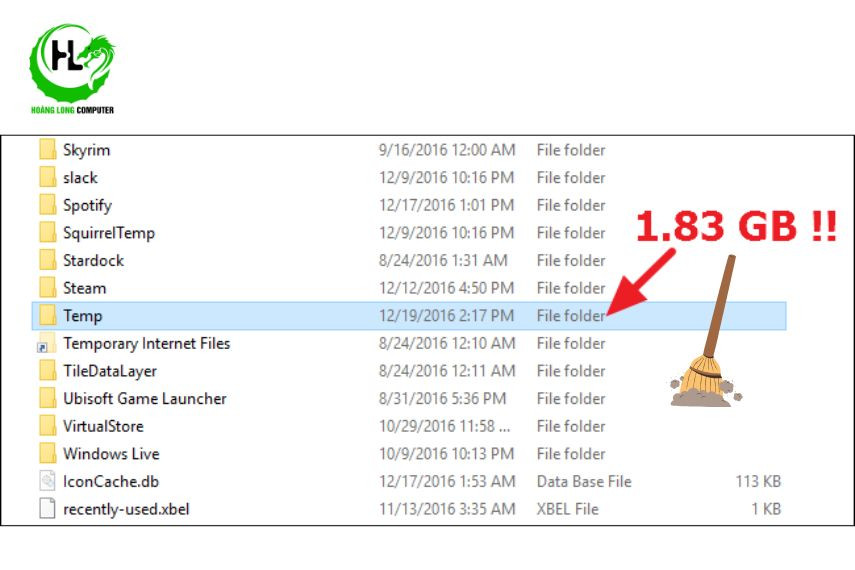Click date 8/24/2016 12:11 AM

pos(447,371)
